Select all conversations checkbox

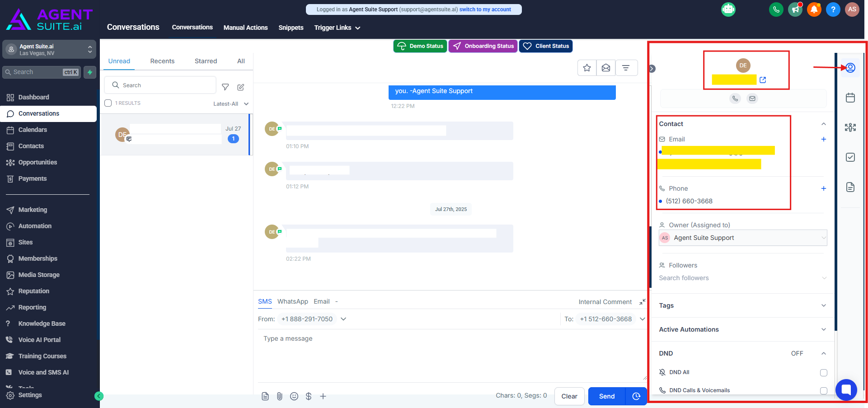tap(108, 103)
